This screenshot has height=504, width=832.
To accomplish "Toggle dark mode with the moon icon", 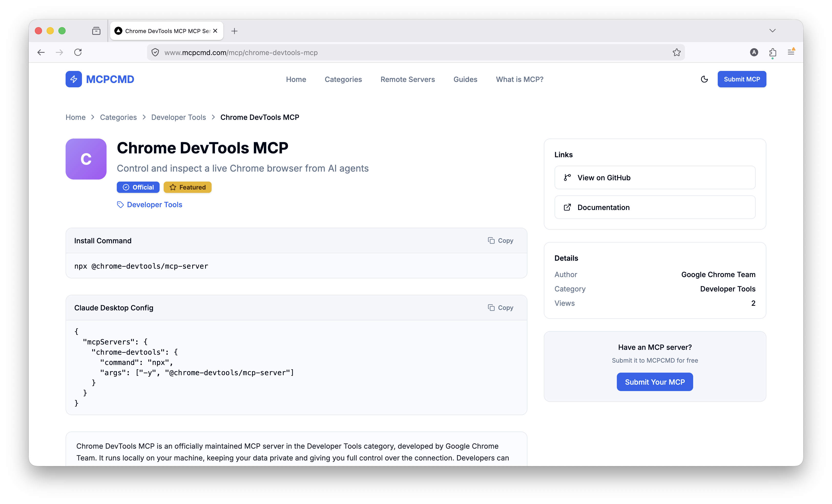I will 704,79.
